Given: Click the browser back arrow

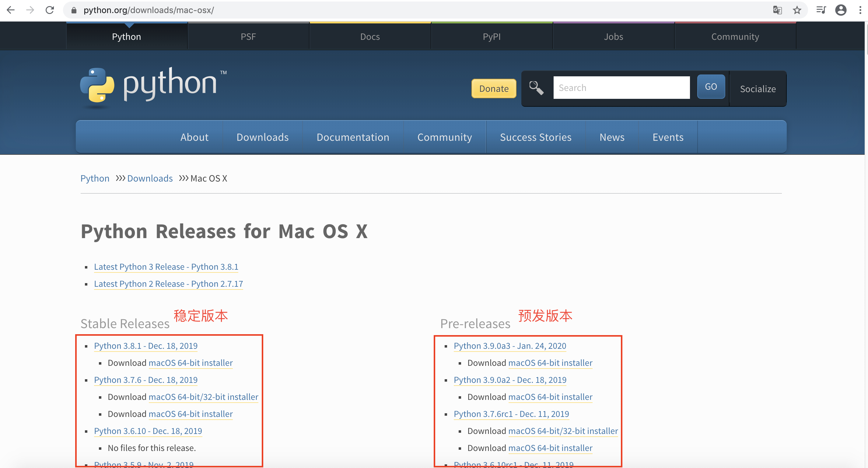Looking at the screenshot, I should point(10,10).
